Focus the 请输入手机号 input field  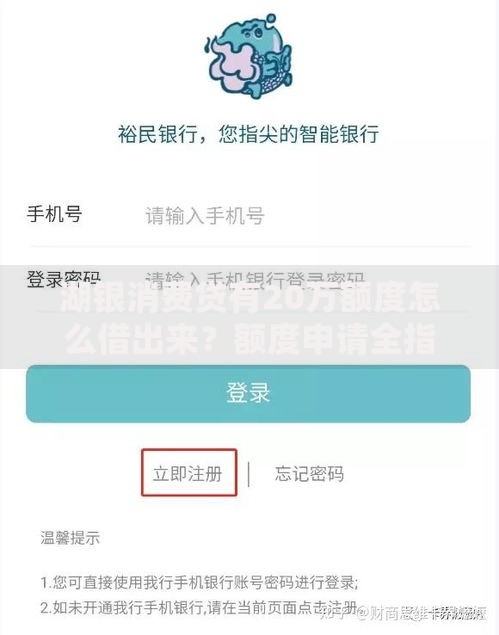pos(308,215)
